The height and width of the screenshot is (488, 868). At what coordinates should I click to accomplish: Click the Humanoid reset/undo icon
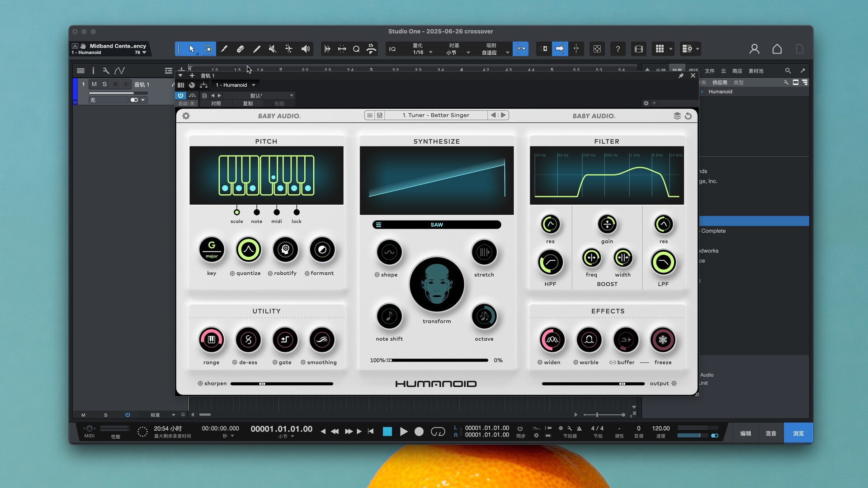(688, 116)
